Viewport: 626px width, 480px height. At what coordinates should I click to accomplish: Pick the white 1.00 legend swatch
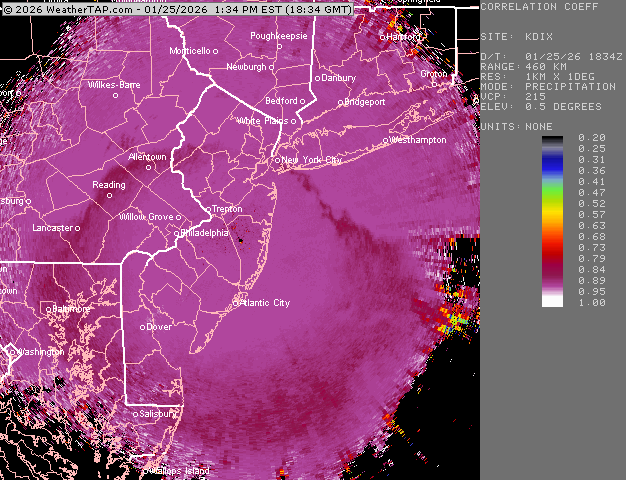point(552,301)
